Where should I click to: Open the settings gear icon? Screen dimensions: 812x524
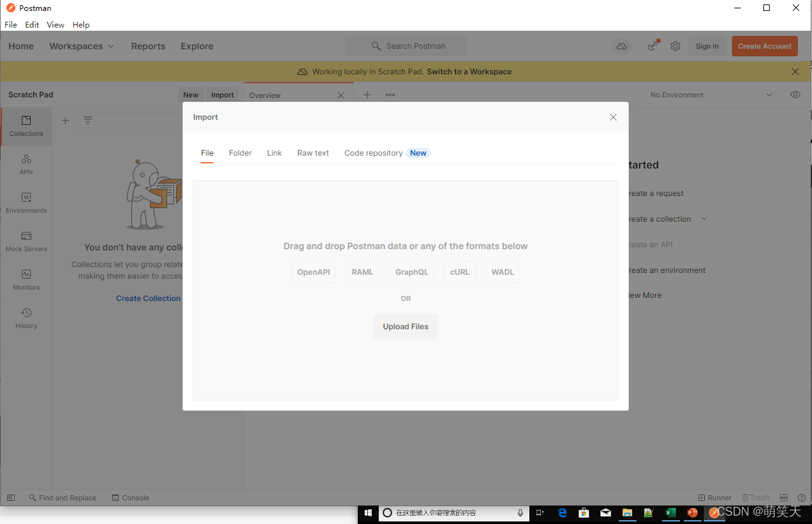click(x=675, y=46)
